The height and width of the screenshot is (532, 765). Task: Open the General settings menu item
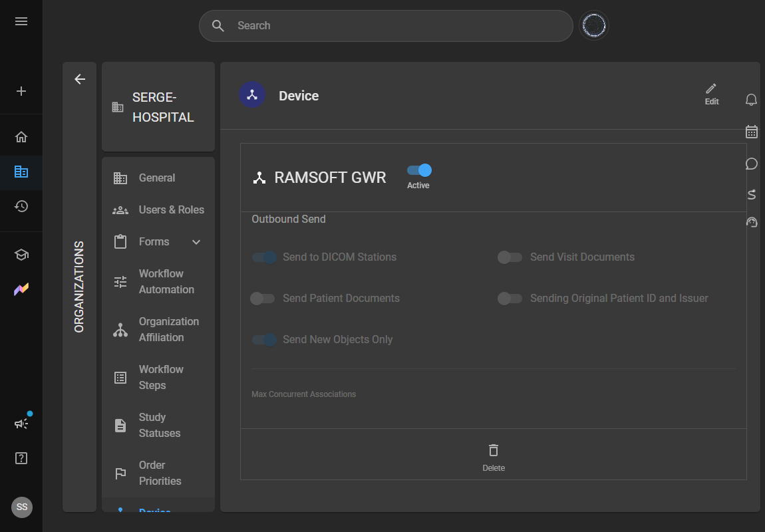[158, 178]
